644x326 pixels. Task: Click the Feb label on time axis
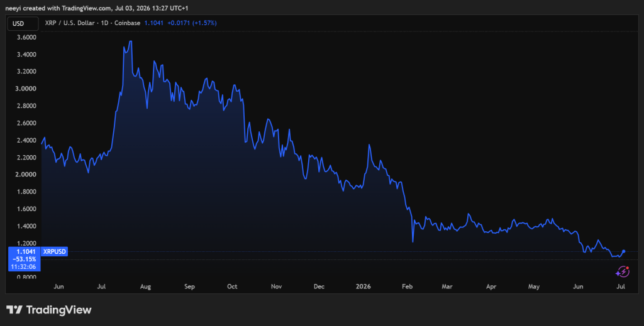407,286
